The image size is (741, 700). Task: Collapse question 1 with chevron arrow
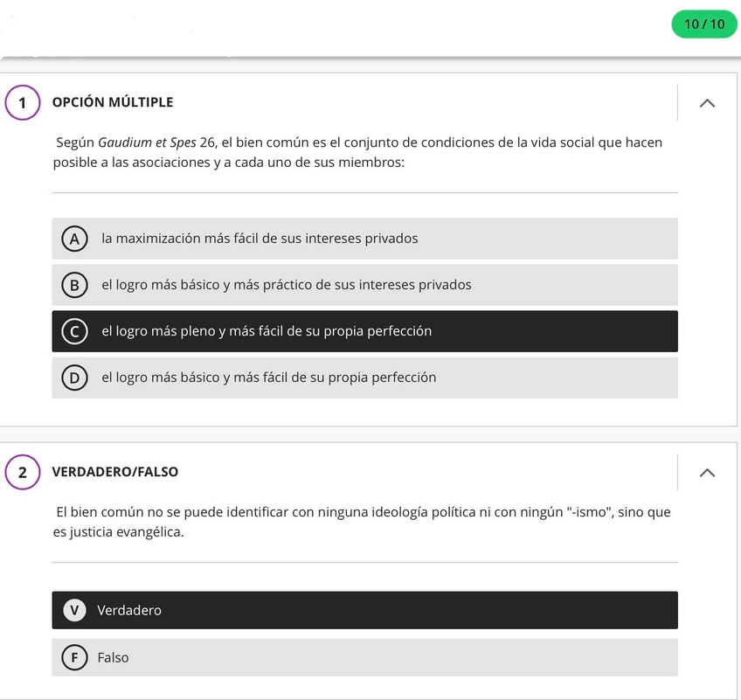pyautogui.click(x=708, y=103)
